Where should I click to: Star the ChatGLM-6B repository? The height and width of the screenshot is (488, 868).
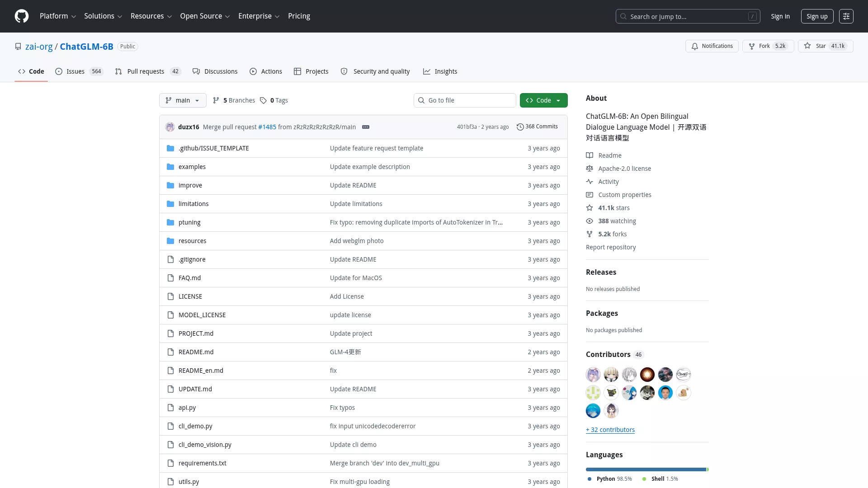click(826, 46)
